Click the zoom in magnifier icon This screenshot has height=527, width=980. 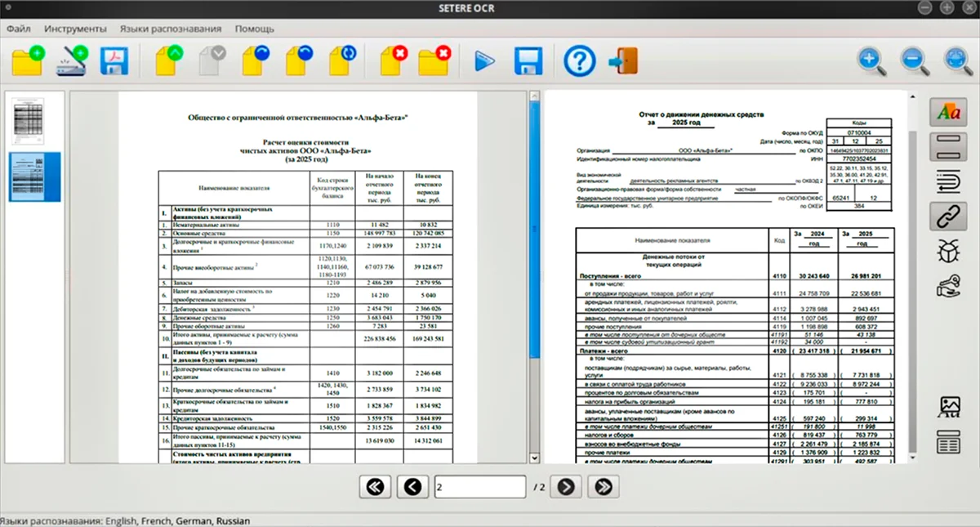click(870, 61)
